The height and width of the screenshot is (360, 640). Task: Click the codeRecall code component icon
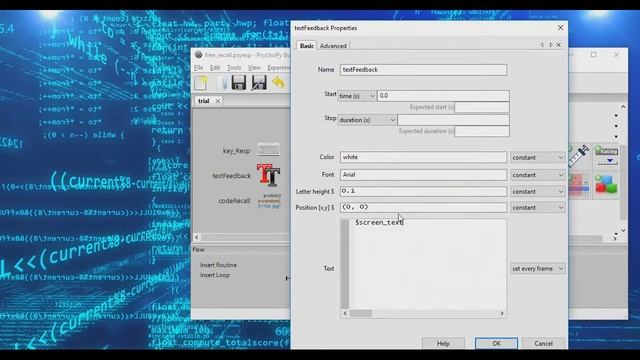pyautogui.click(x=269, y=201)
